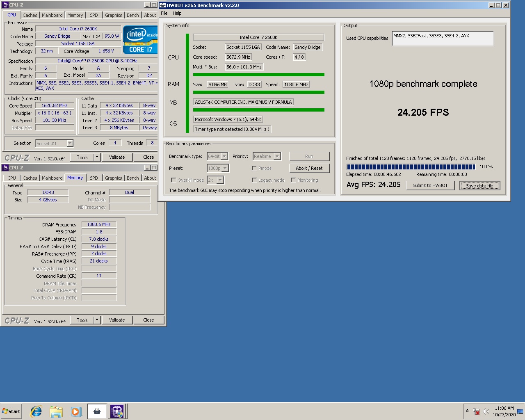Click Save data file button

click(479, 185)
